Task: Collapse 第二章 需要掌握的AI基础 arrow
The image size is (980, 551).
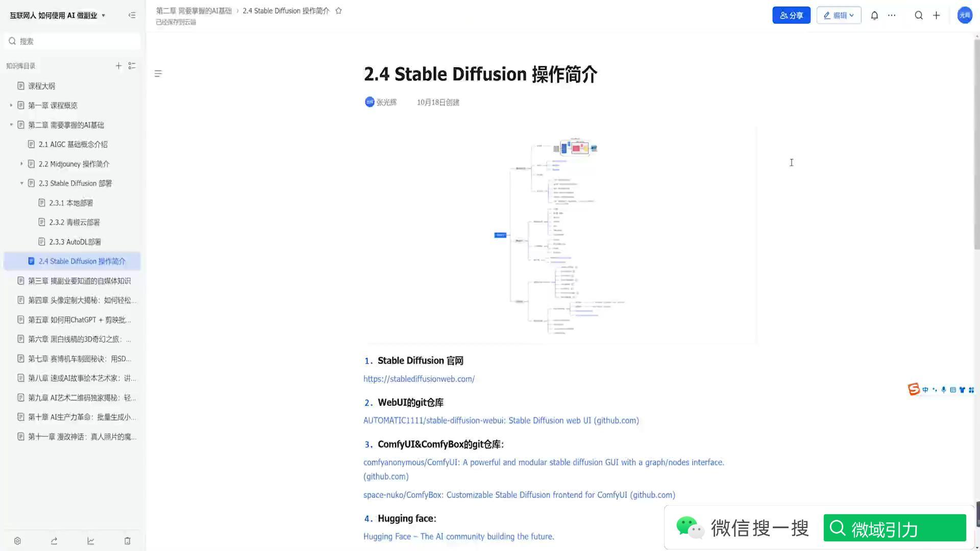Action: pyautogui.click(x=11, y=124)
